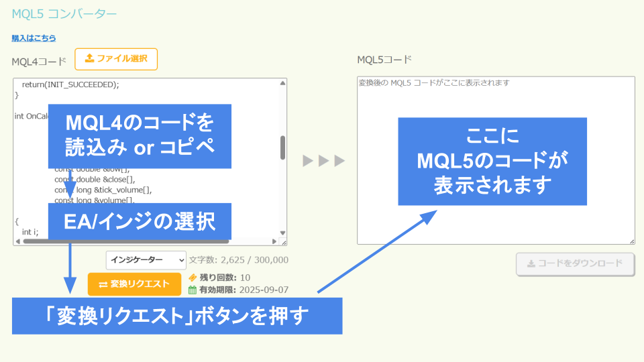The width and height of the screenshot is (644, 362).
Task: Click the swap arrows icon on 変換リクエスト
Action: [x=103, y=284]
